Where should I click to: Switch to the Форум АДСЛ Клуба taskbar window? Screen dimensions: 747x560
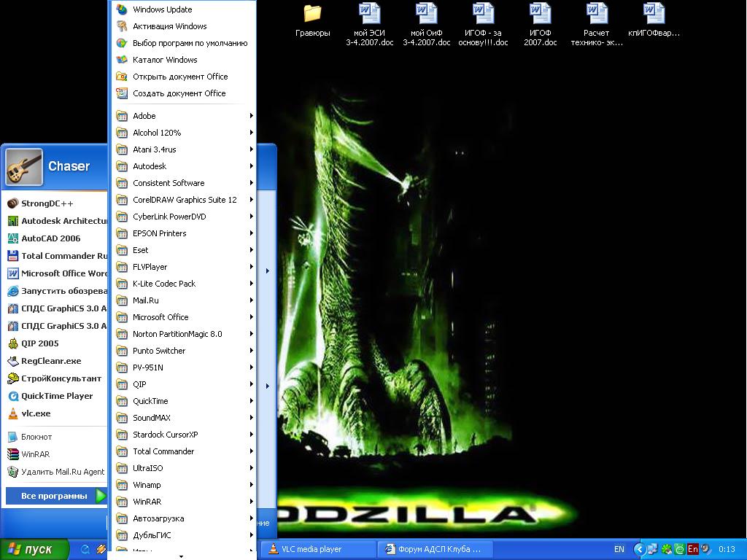click(435, 549)
